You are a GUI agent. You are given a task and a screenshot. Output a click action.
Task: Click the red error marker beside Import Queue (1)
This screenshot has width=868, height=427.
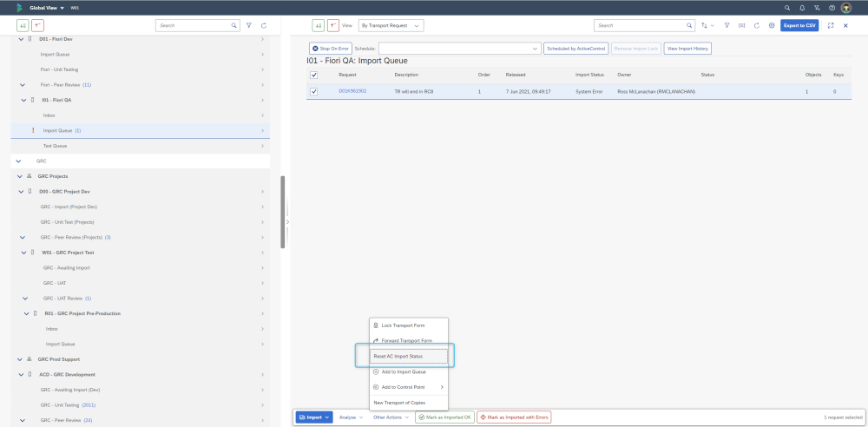point(33,131)
